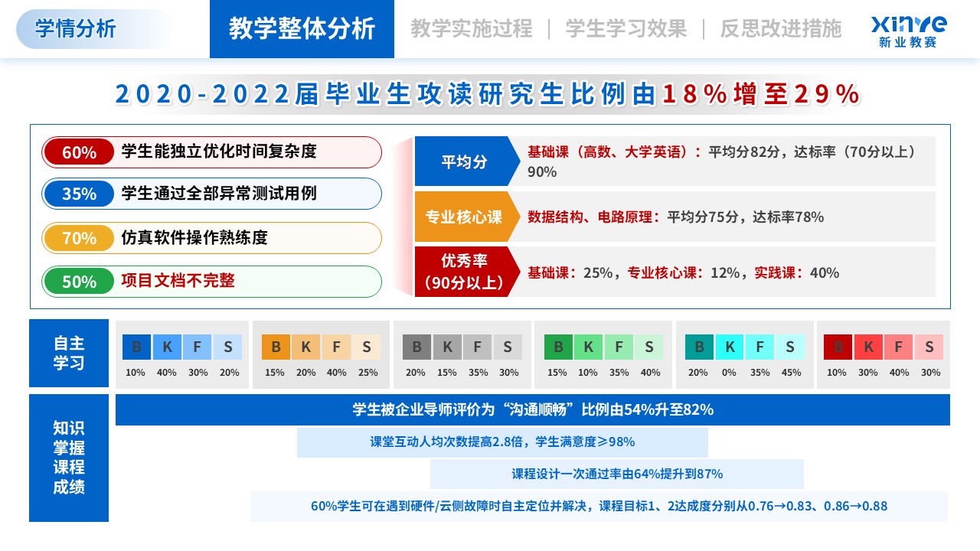The image size is (980, 551).
Task: Go to the 学生学习效果 tab
Action: (x=626, y=29)
